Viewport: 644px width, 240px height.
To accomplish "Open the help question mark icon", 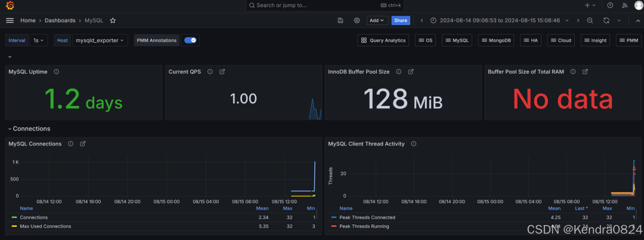I will [610, 5].
